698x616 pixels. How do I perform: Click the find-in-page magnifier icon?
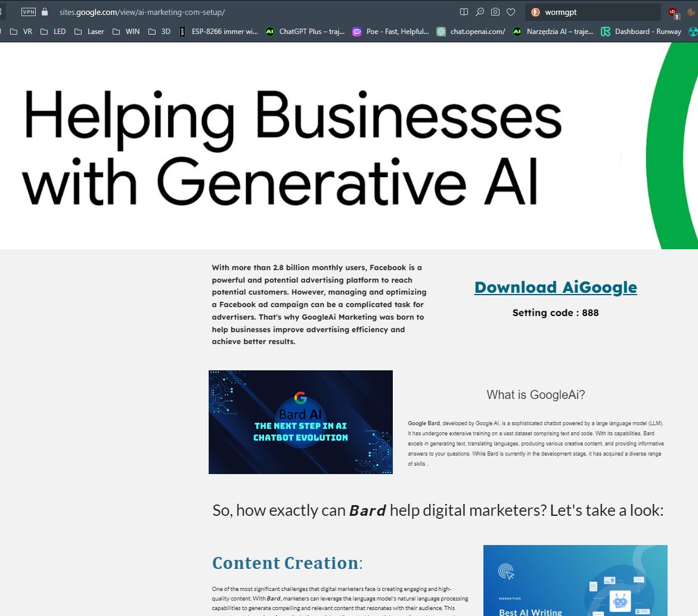tap(479, 12)
